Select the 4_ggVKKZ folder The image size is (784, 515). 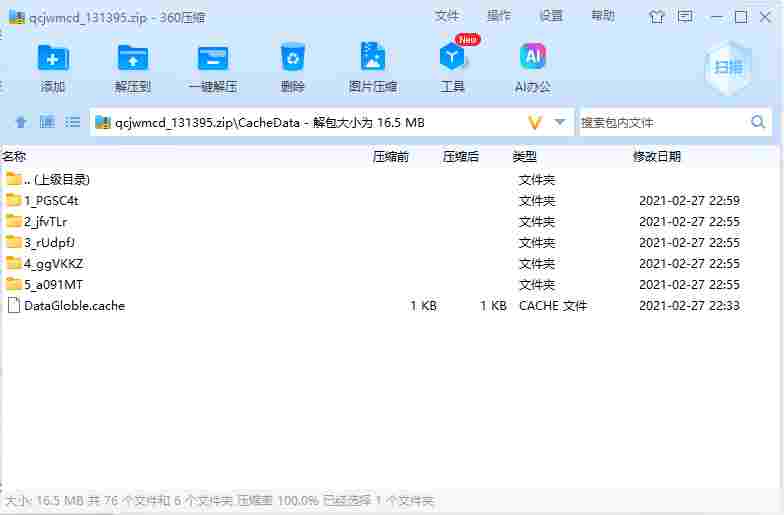coord(390,264)
